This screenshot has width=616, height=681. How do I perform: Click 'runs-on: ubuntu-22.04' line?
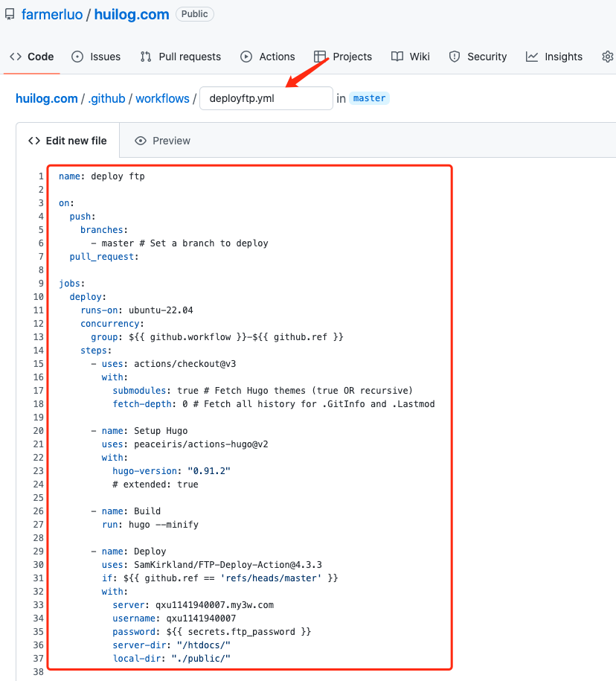point(137,310)
